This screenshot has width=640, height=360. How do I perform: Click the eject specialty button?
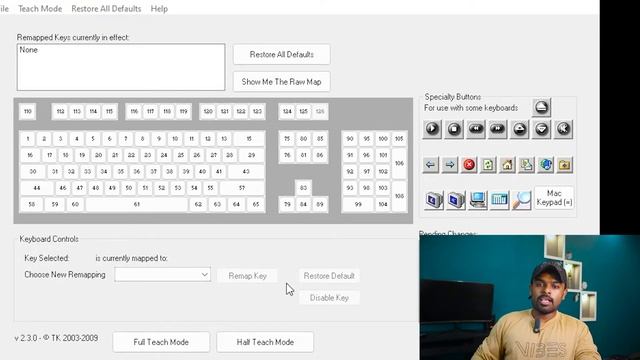541,107
